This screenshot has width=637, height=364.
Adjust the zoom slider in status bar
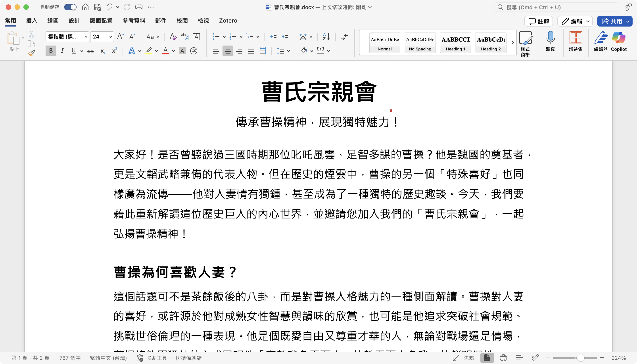(581, 358)
